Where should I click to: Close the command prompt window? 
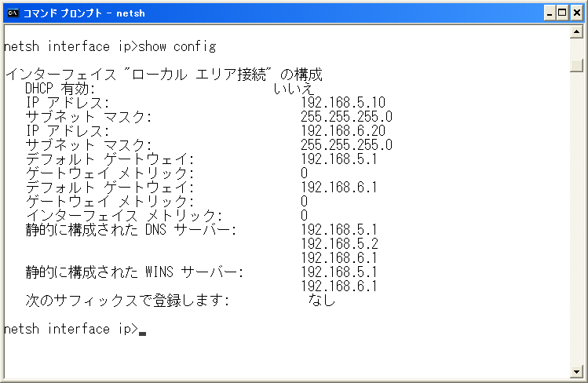point(577,13)
